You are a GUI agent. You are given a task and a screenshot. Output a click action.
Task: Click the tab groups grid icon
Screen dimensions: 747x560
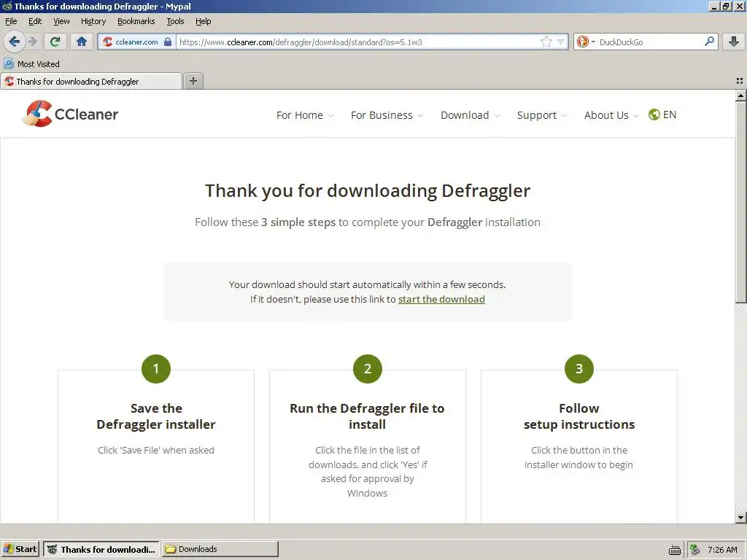740,82
